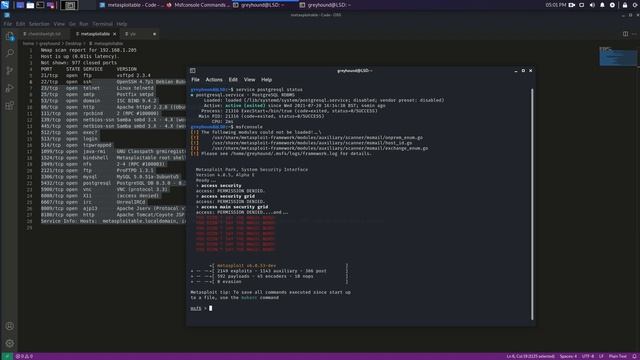Screen dimensions: 640x360
Task: Click the logout icon at the panel's far right
Action: (x=635, y=5)
